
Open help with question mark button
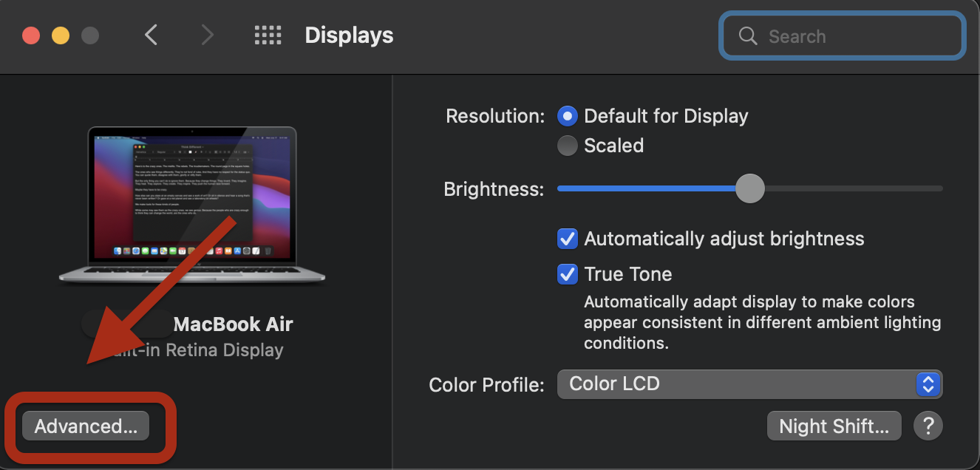tap(928, 426)
